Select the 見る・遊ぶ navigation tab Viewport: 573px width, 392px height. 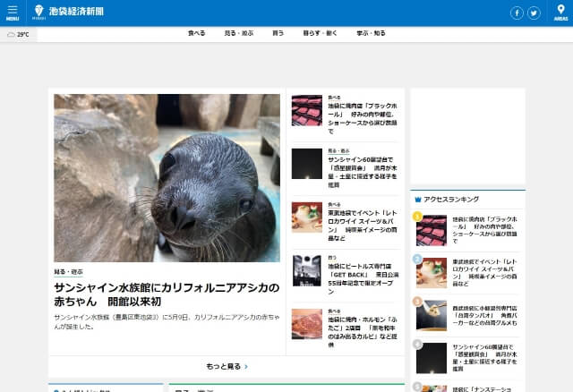click(x=239, y=33)
